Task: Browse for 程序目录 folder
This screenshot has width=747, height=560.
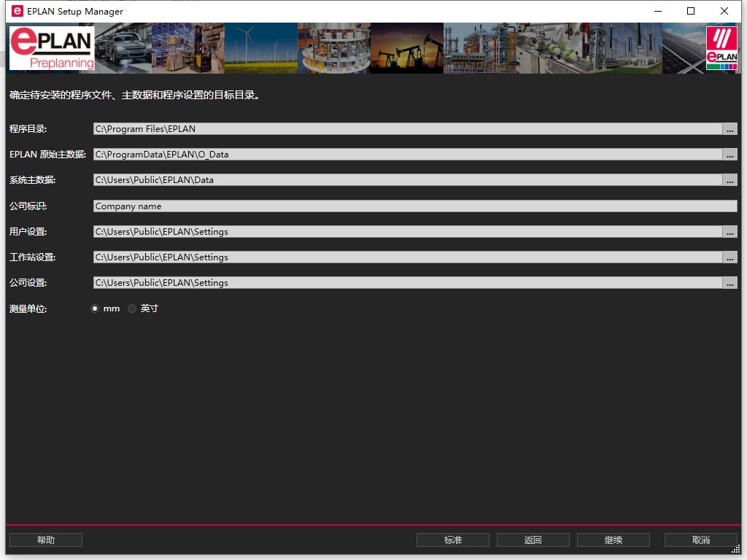Action: (x=729, y=129)
